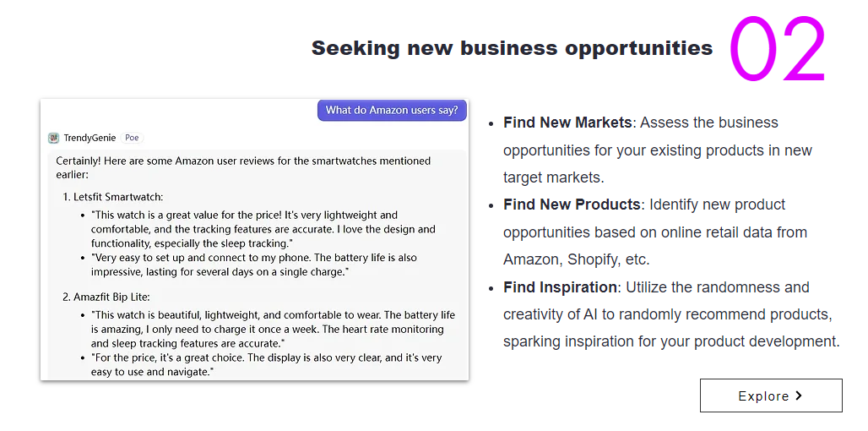The image size is (868, 431).
Task: Click the 'What do Amazon users say?' message bubble
Action: (x=392, y=110)
